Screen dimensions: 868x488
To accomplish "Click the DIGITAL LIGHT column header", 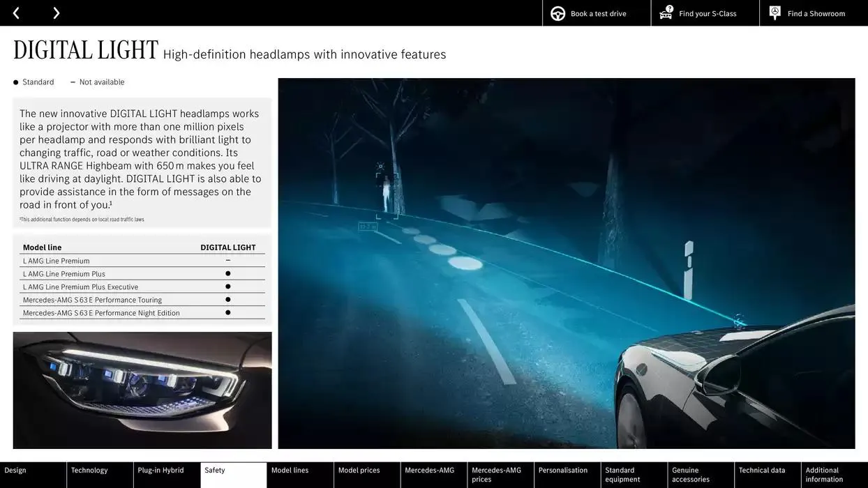I will [x=228, y=247].
